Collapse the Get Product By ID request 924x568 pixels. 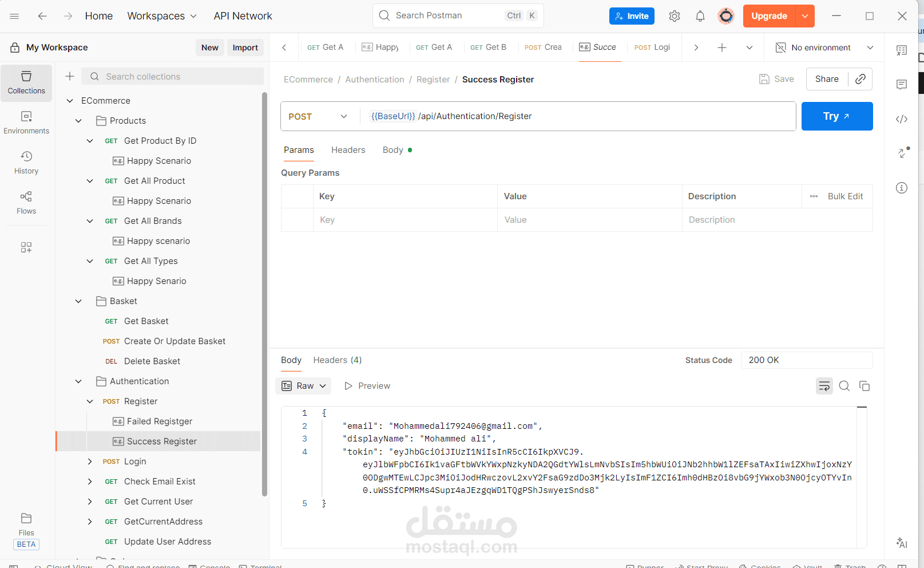coord(90,141)
